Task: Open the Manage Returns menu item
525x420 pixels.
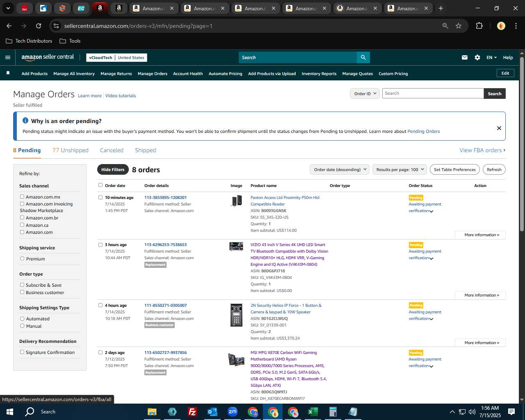Action: [116, 74]
